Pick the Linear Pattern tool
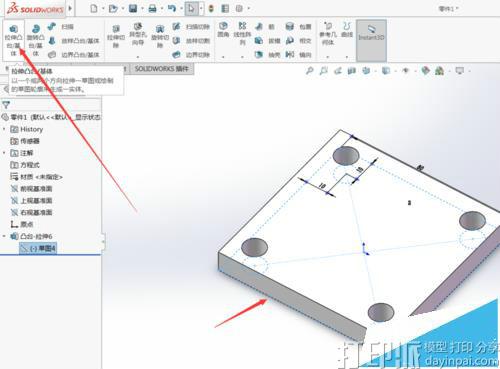 point(242,33)
